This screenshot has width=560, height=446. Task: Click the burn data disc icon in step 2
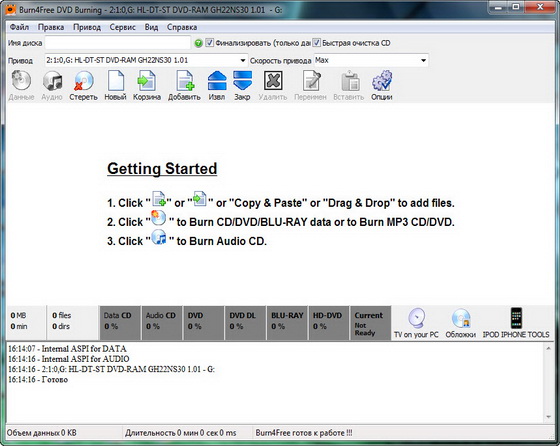(x=158, y=218)
